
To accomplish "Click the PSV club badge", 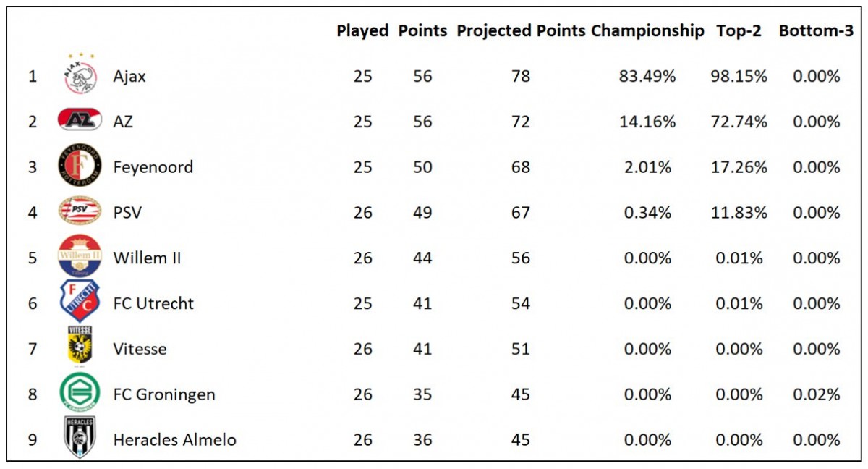I will [80, 211].
